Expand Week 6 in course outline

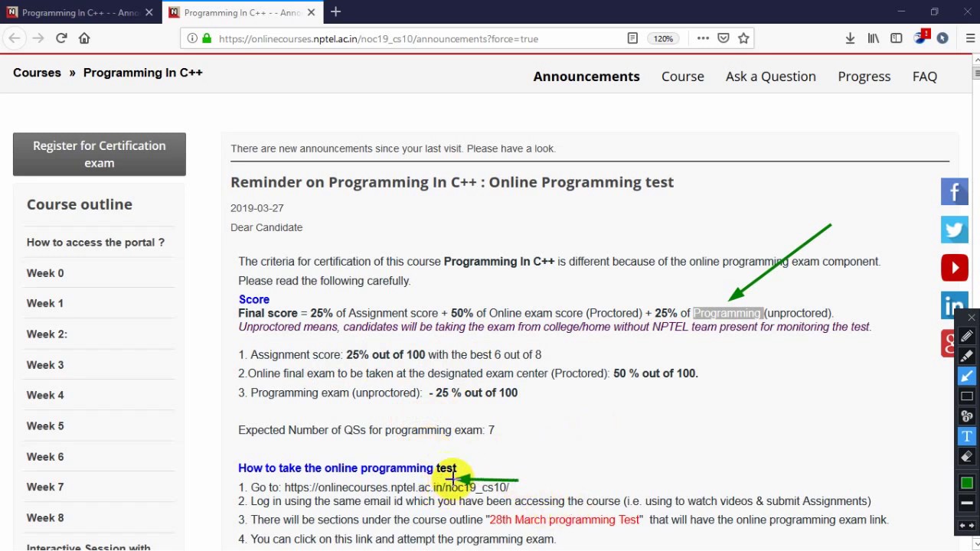[45, 457]
